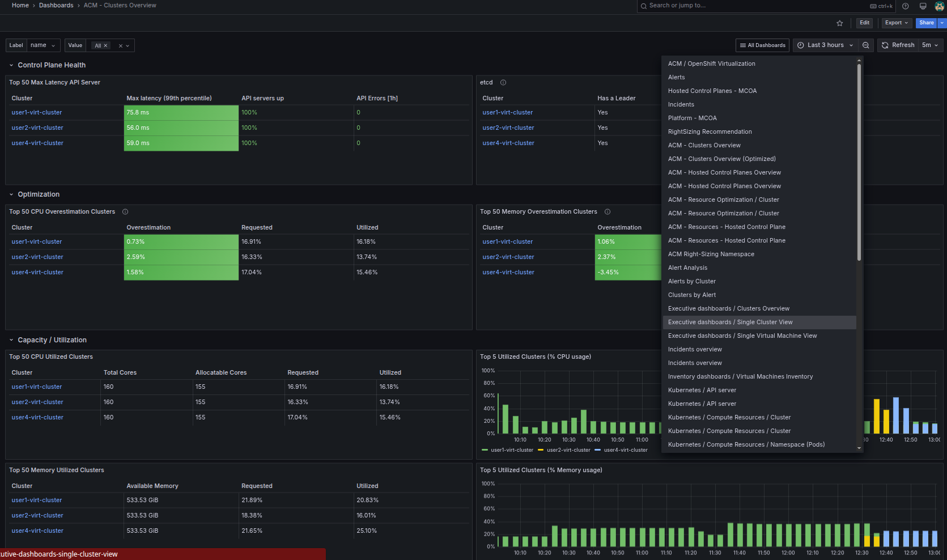Mark dashboard as favorite with star icon
The image size is (947, 560).
(x=840, y=23)
